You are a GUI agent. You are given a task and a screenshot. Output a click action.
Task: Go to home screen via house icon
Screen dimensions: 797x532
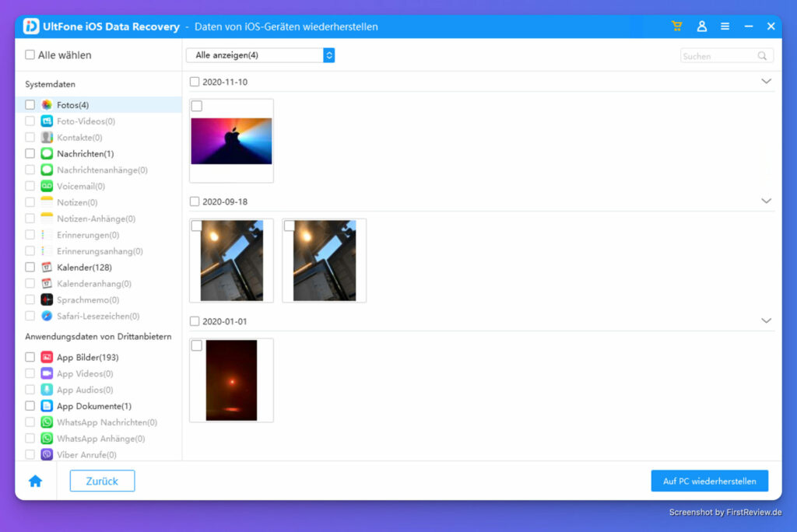pyautogui.click(x=35, y=481)
